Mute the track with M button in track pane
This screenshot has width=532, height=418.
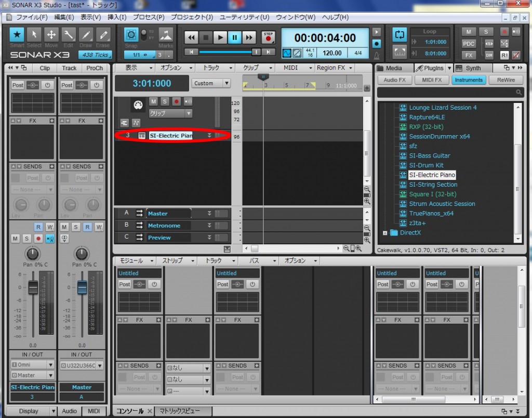tap(153, 101)
